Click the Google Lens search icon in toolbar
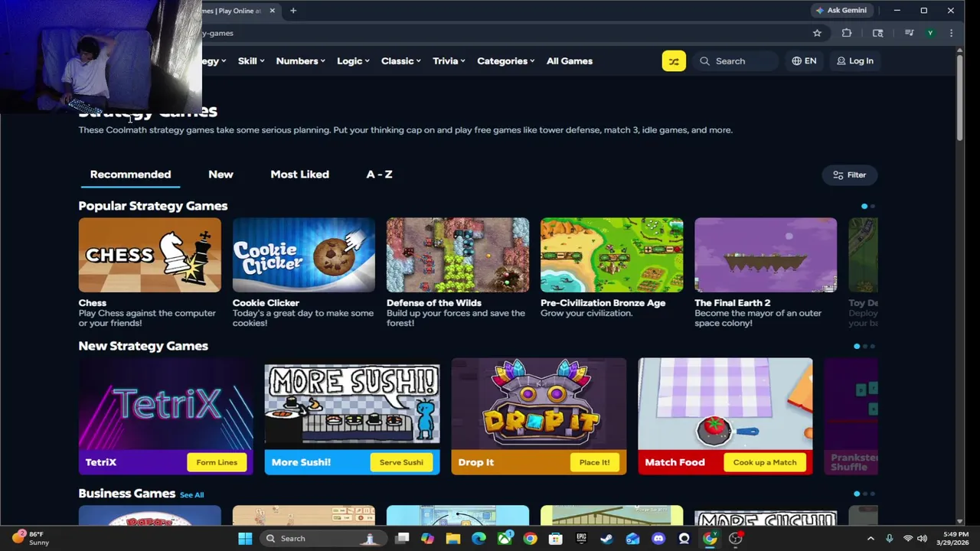 click(877, 33)
